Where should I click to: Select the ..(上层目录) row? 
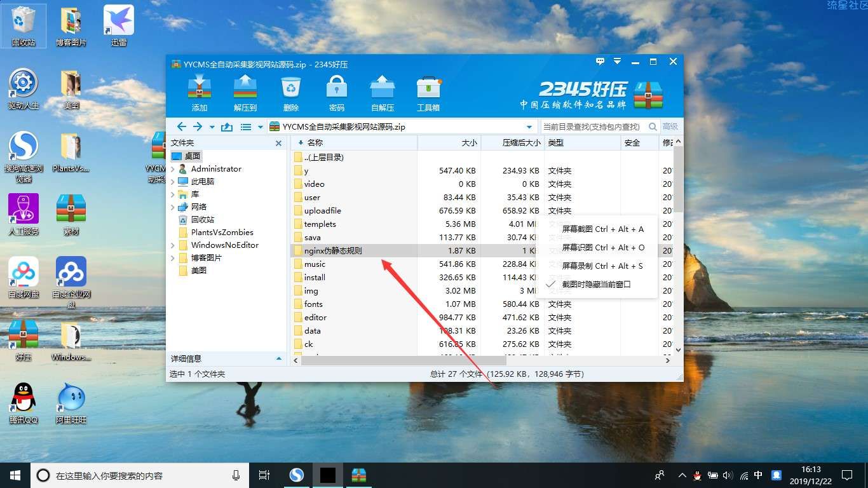pyautogui.click(x=482, y=157)
